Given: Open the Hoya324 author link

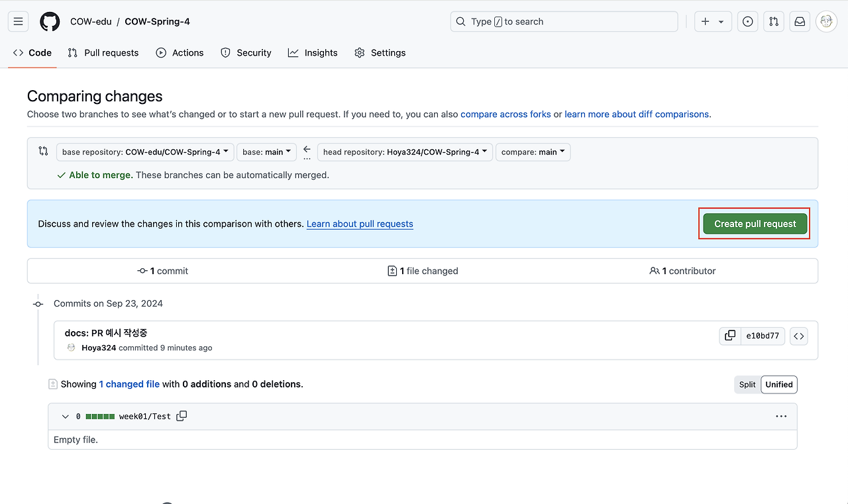Looking at the screenshot, I should point(99,348).
